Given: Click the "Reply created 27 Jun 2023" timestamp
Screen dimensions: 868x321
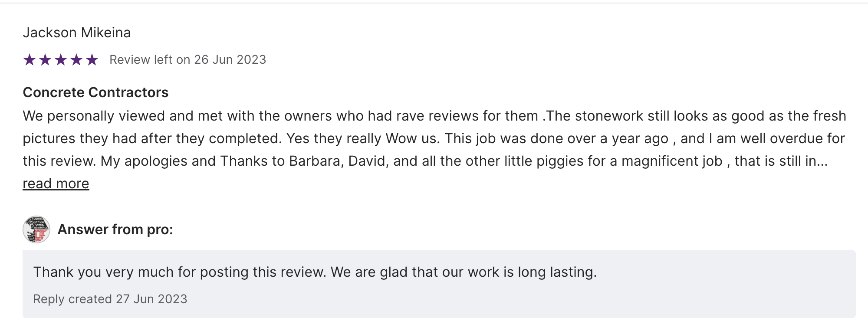Looking at the screenshot, I should 110,299.
